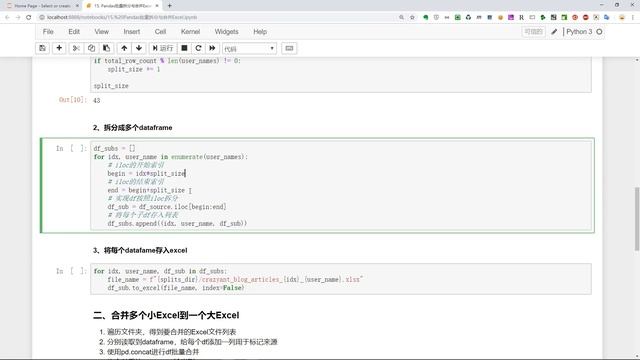Go back in browser history

coord(7,17)
